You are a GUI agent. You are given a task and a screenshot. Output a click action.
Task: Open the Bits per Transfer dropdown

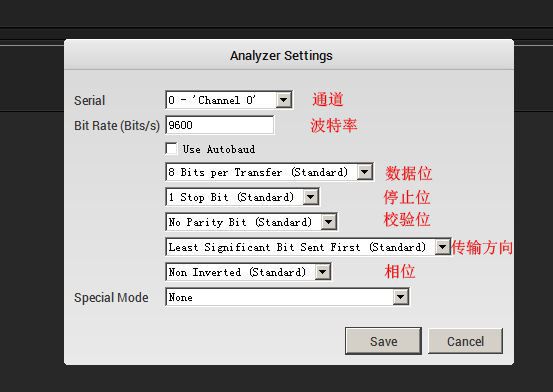click(269, 172)
